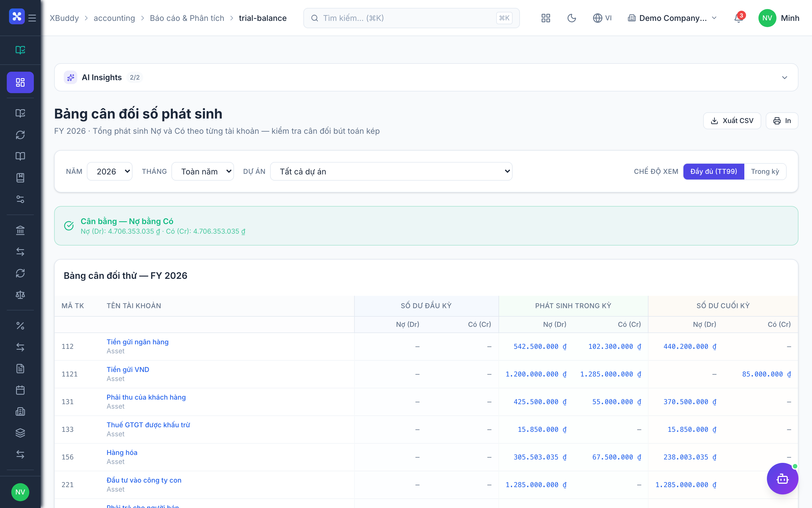This screenshot has width=812, height=508.
Task: Click the 305.503.035 đ debit amount
Action: 540,457
